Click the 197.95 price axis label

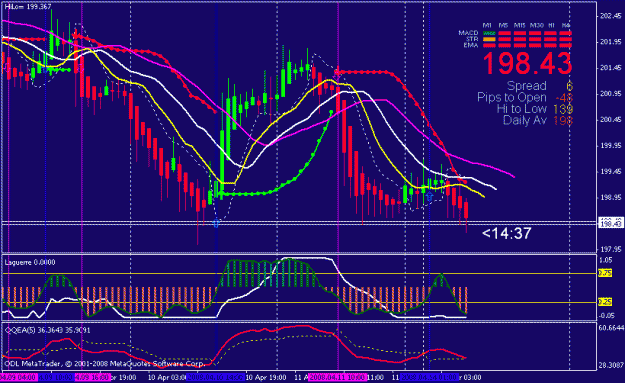(x=611, y=249)
